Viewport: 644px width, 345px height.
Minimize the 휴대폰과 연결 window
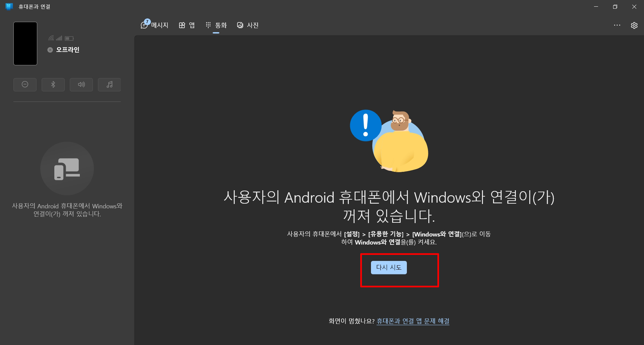point(596,7)
